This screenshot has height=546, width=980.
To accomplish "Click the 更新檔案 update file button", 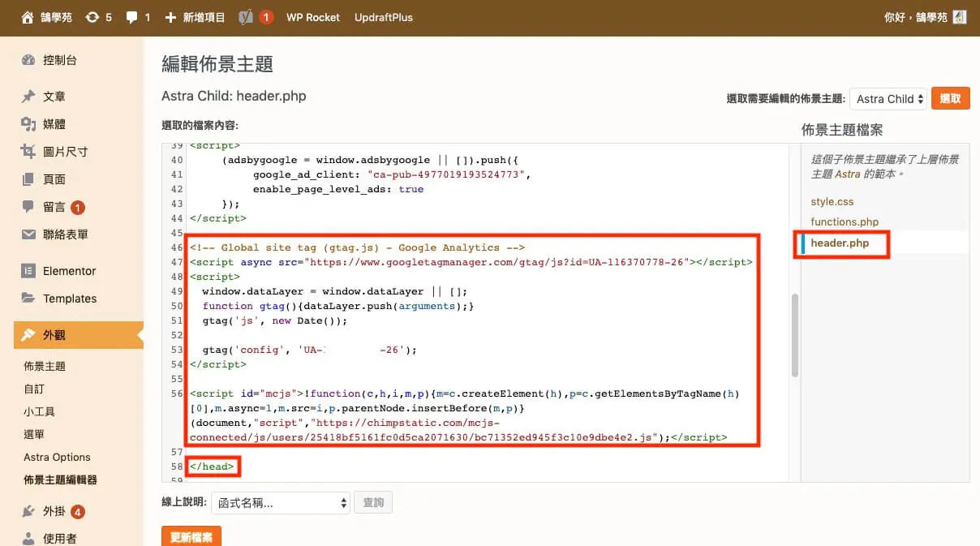I will click(191, 537).
